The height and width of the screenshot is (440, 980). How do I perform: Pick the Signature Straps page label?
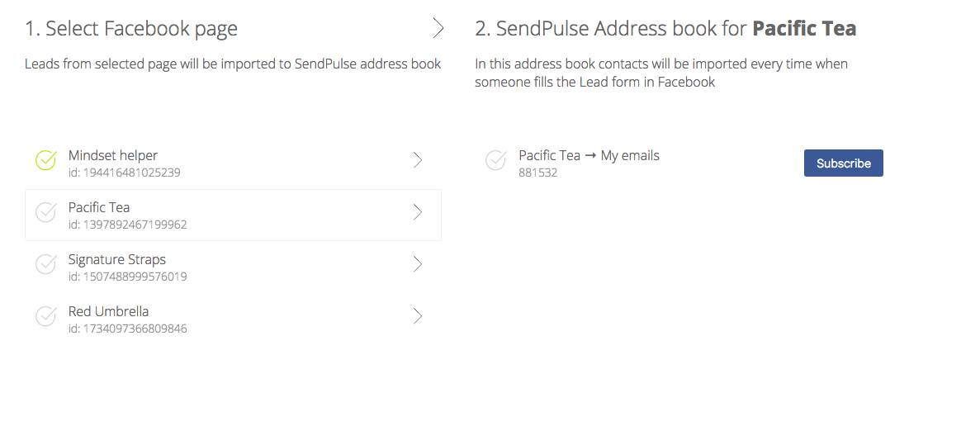[x=117, y=259]
